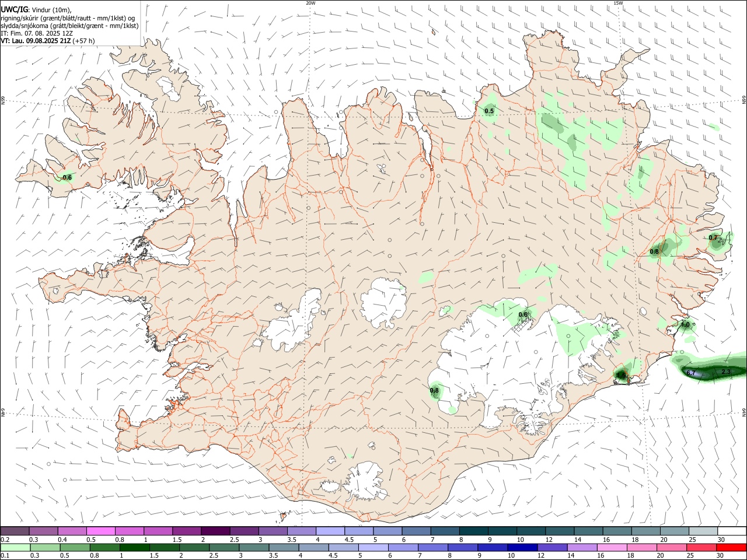Click the '4.5' label in the upper legend

[x=349, y=540]
